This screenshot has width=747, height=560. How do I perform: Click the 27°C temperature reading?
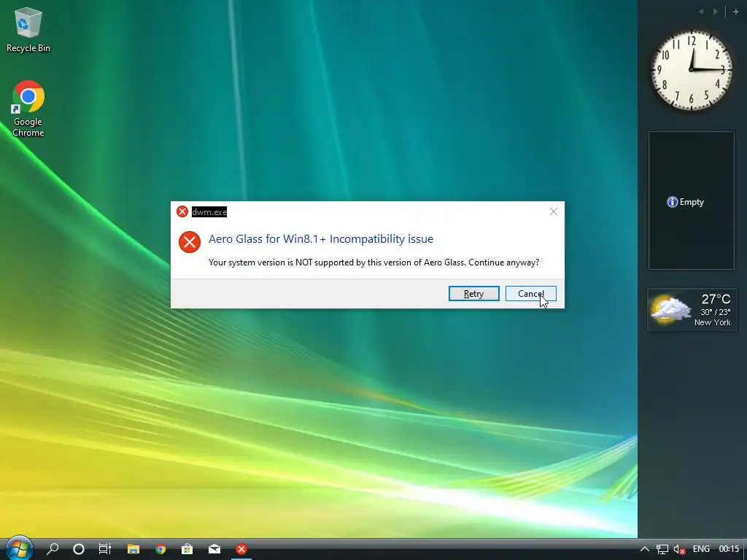[x=716, y=299]
